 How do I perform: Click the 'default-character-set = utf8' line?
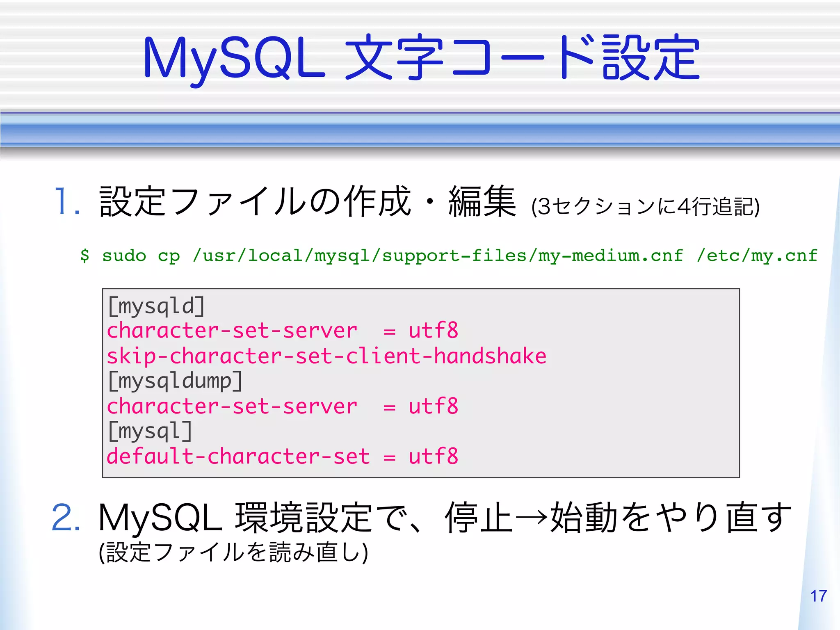pos(283,457)
